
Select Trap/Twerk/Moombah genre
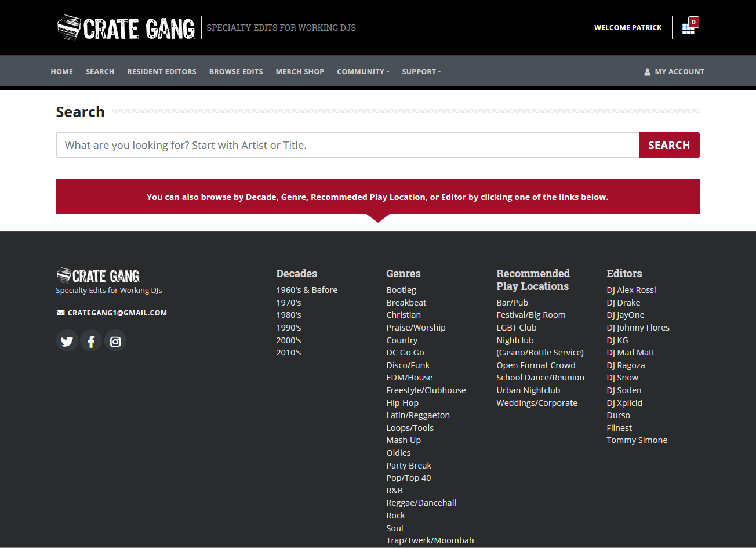click(x=430, y=540)
